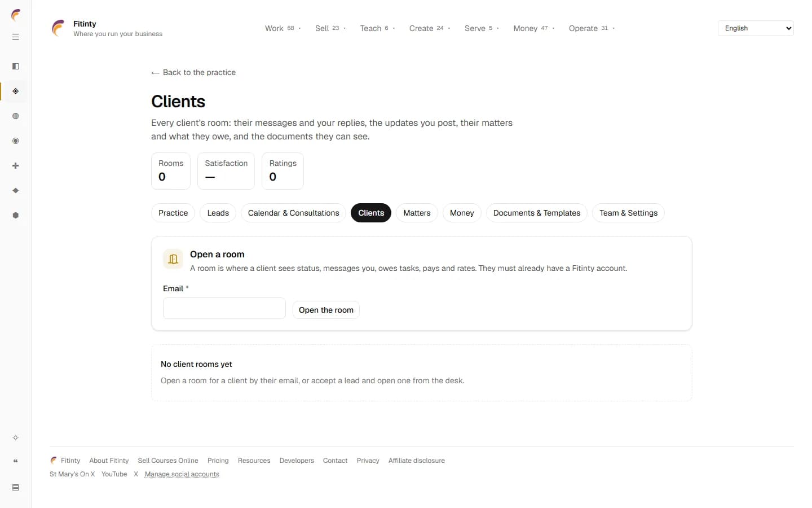Image resolution: width=812 pixels, height=508 pixels.
Task: Expand the Serve menu
Action: pos(482,28)
